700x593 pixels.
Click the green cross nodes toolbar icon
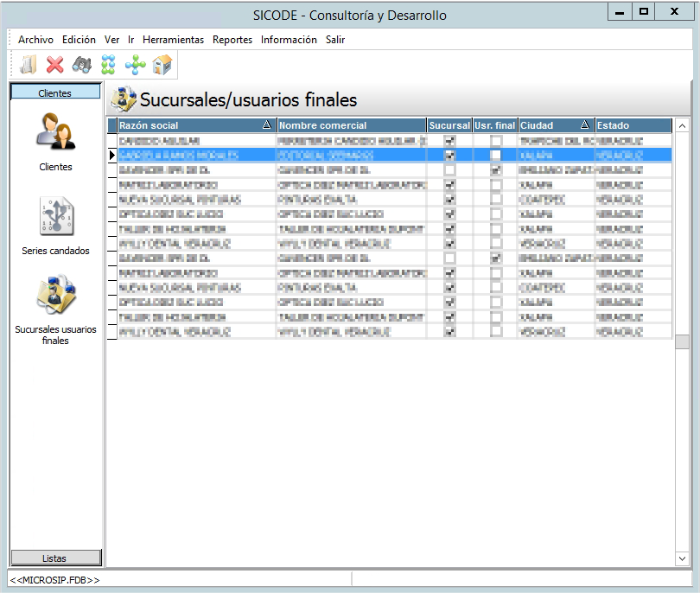(x=135, y=64)
